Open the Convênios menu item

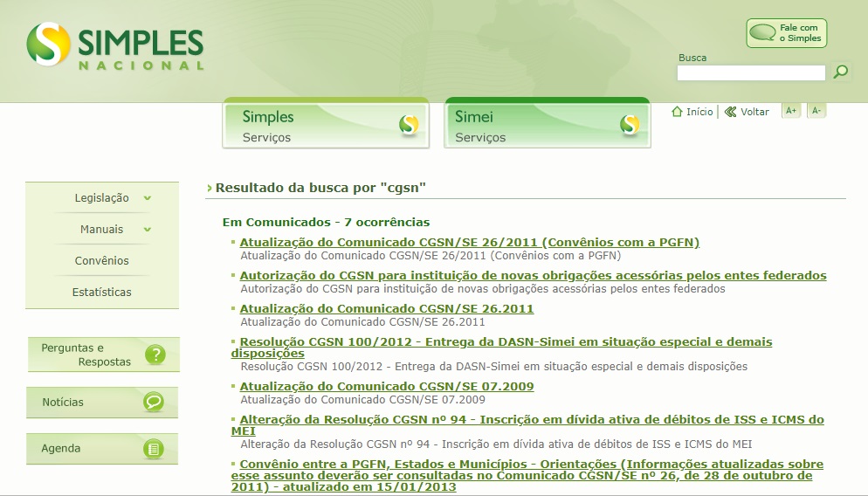[x=102, y=261]
